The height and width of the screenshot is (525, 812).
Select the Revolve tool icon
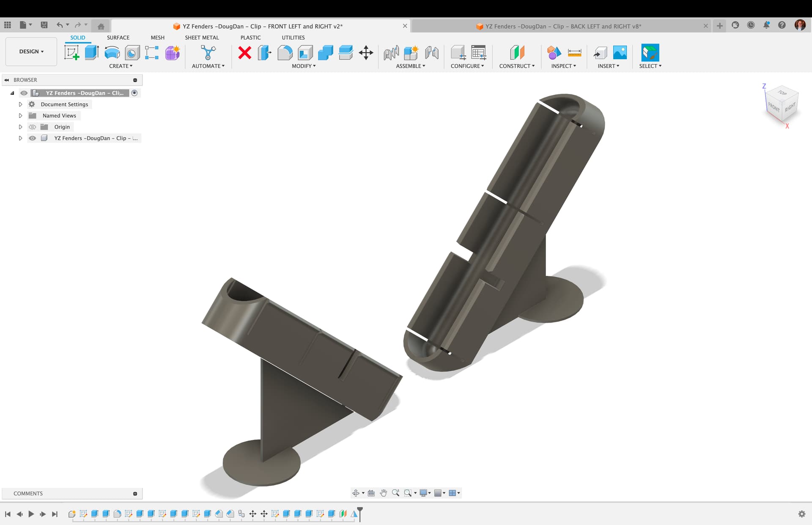tap(112, 53)
